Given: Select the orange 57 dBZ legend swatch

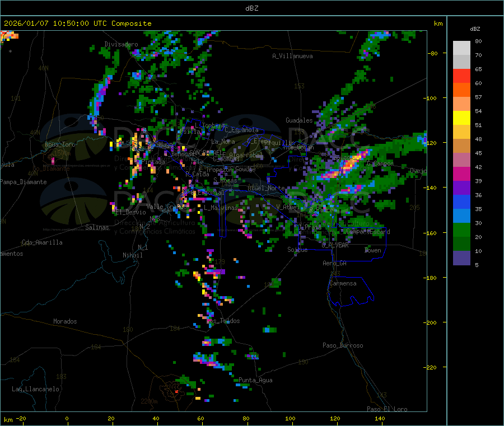Looking at the screenshot, I should click(x=461, y=90).
